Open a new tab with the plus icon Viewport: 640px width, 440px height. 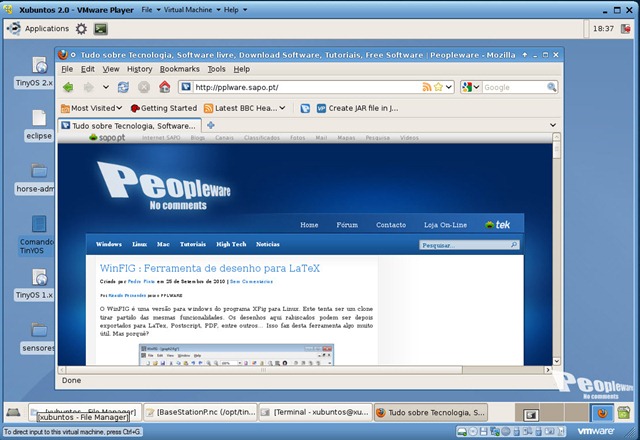[x=211, y=125]
